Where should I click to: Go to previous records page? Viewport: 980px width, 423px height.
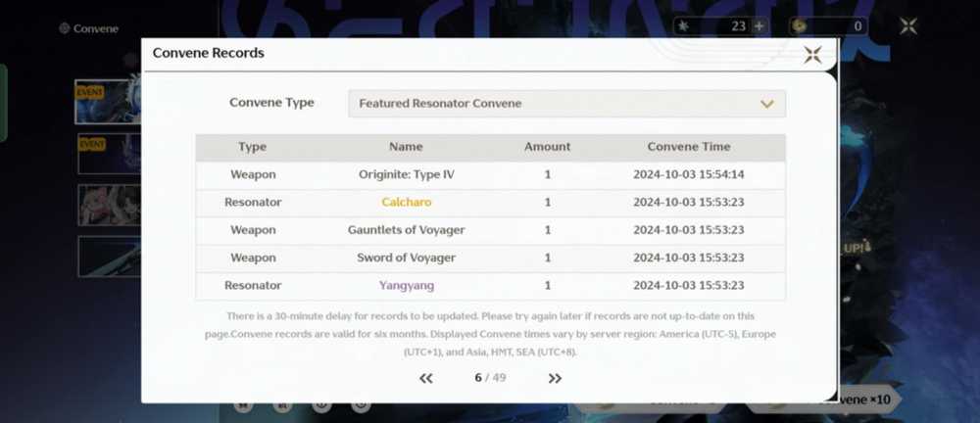426,378
